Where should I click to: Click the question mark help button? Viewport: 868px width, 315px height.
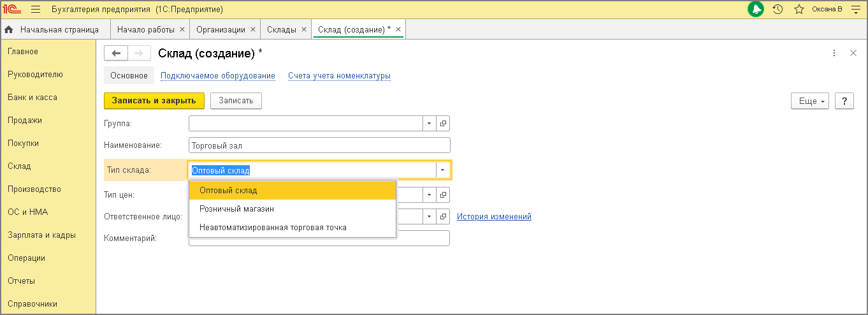[x=844, y=101]
